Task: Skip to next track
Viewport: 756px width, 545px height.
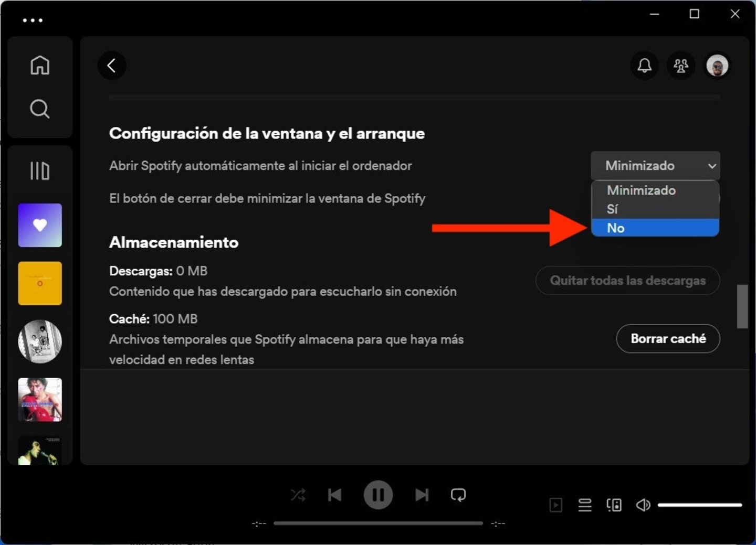Action: (x=422, y=495)
